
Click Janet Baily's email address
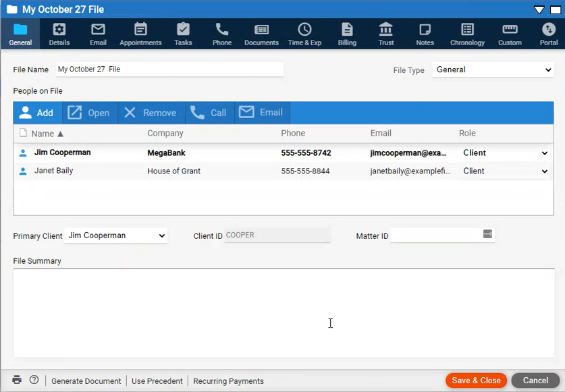tap(410, 171)
